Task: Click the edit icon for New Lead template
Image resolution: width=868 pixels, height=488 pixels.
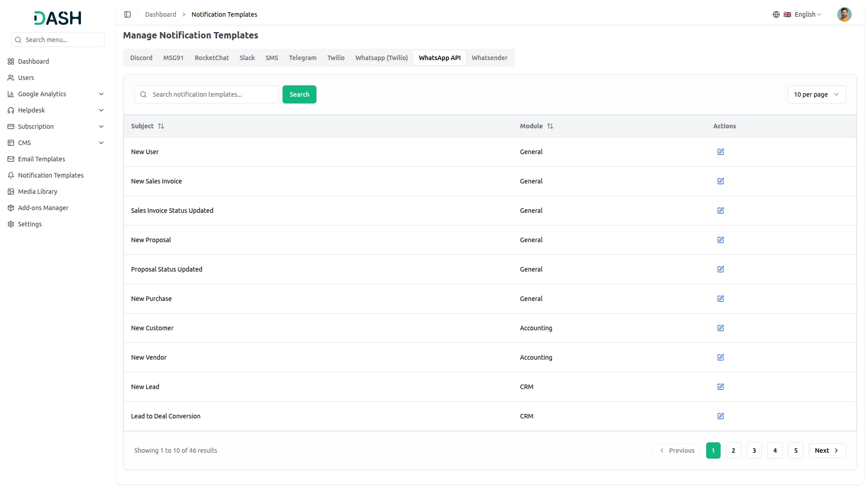Action: [x=720, y=386]
